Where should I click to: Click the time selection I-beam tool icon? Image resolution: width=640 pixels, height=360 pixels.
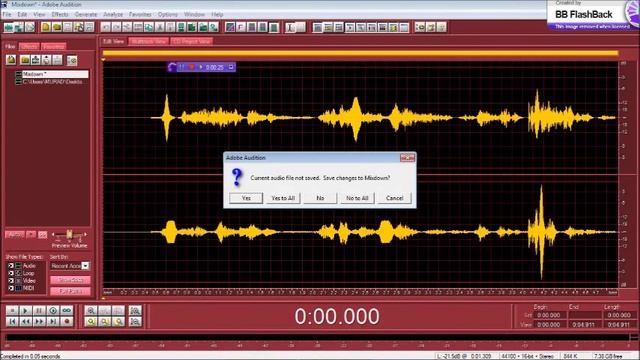click(290, 27)
